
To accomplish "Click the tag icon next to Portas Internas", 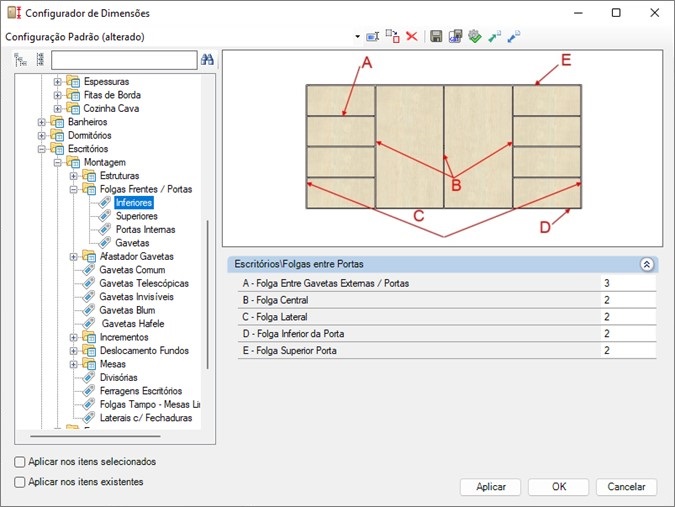I will point(105,229).
